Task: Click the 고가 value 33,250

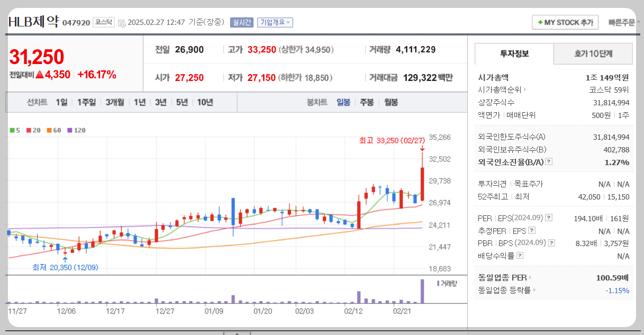Action: (262, 50)
